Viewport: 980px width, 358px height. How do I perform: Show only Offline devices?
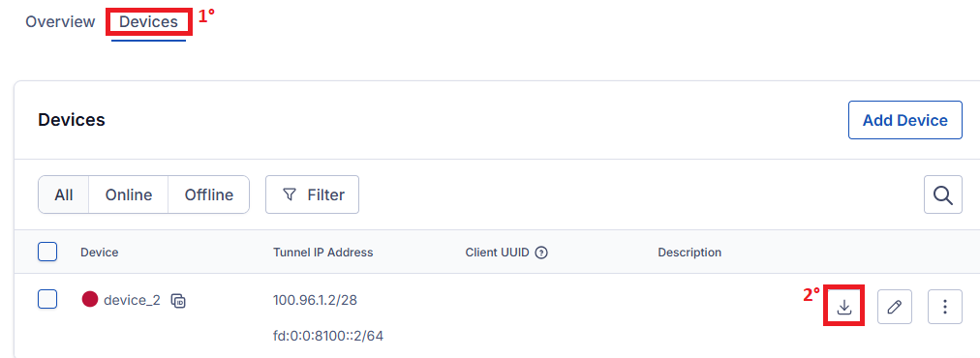click(209, 194)
